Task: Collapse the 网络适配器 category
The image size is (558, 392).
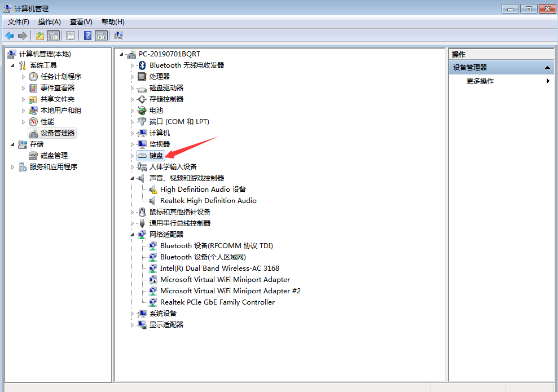Action: point(133,235)
